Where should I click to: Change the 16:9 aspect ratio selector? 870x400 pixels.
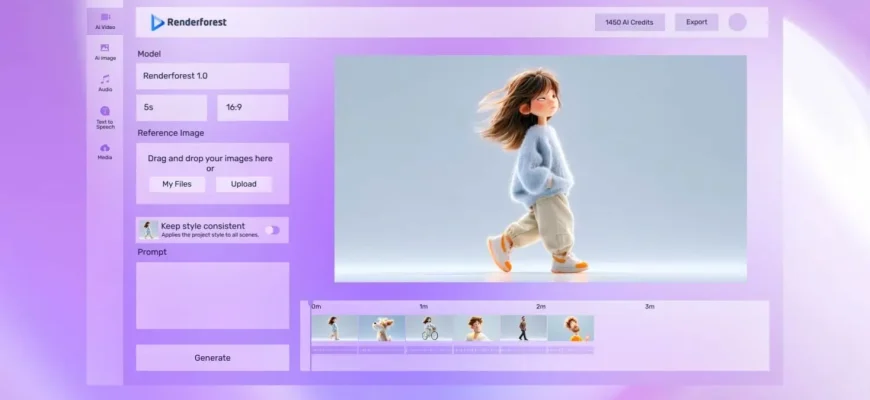pyautogui.click(x=252, y=108)
